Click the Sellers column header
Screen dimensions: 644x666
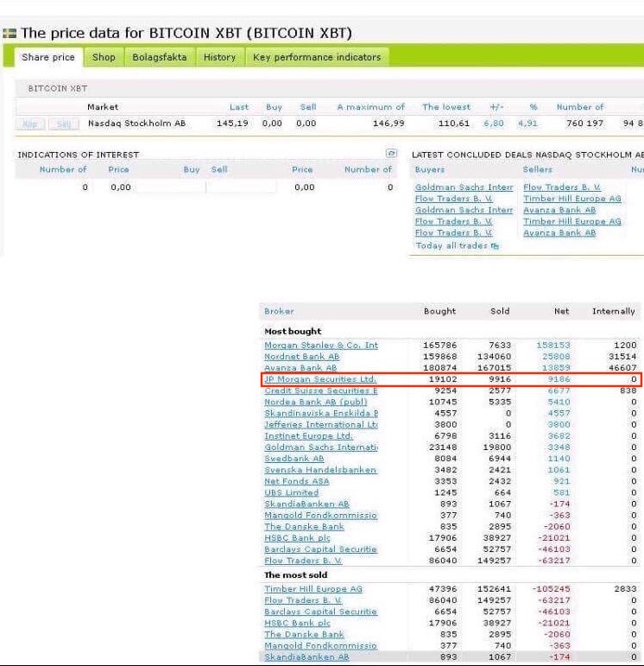(x=538, y=169)
